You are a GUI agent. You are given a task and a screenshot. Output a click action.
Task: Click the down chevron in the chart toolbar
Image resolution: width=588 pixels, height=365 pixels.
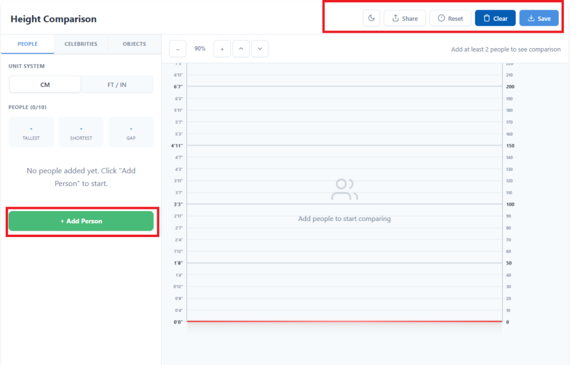click(260, 49)
